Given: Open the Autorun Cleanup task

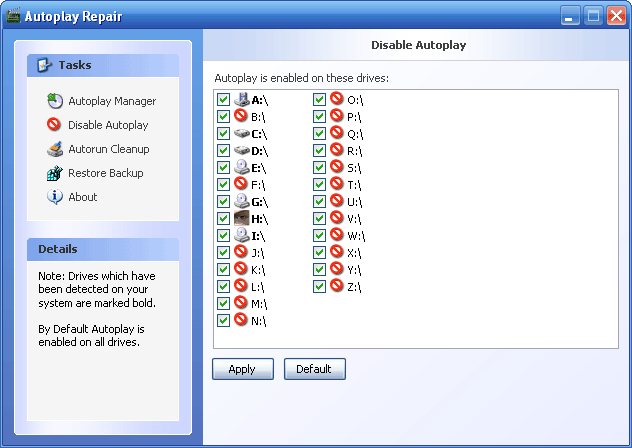Looking at the screenshot, I should [109, 149].
